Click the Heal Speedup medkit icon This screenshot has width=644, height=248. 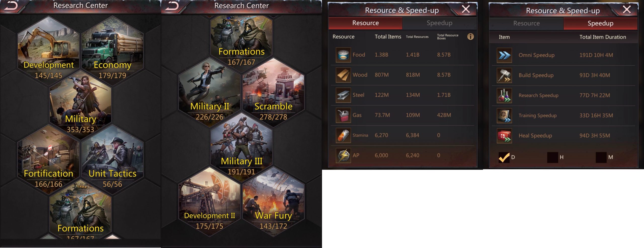504,136
